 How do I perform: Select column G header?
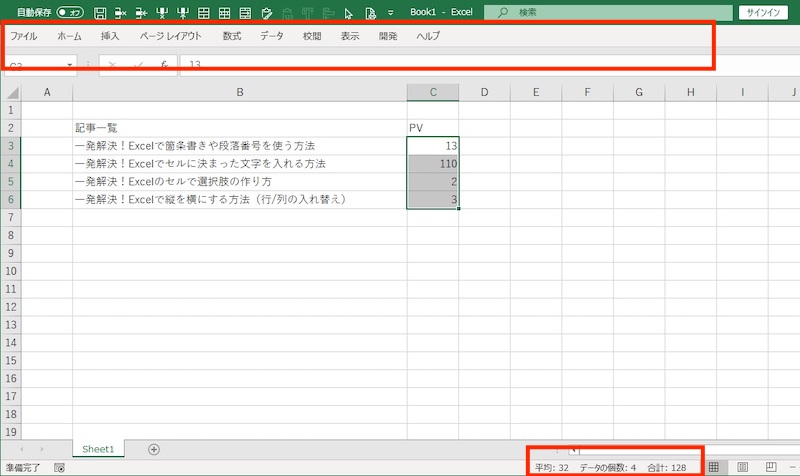639,92
